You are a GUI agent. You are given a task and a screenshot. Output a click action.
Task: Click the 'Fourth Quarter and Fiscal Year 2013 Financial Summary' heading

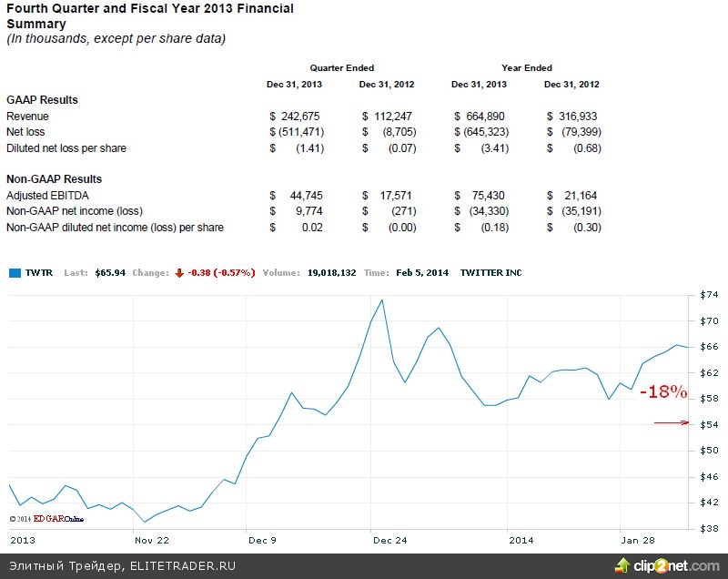point(150,15)
